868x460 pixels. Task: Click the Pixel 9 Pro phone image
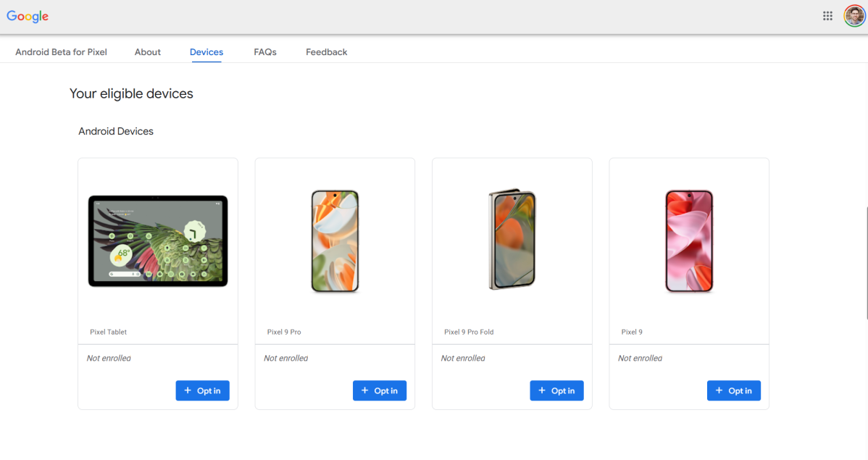pos(335,241)
